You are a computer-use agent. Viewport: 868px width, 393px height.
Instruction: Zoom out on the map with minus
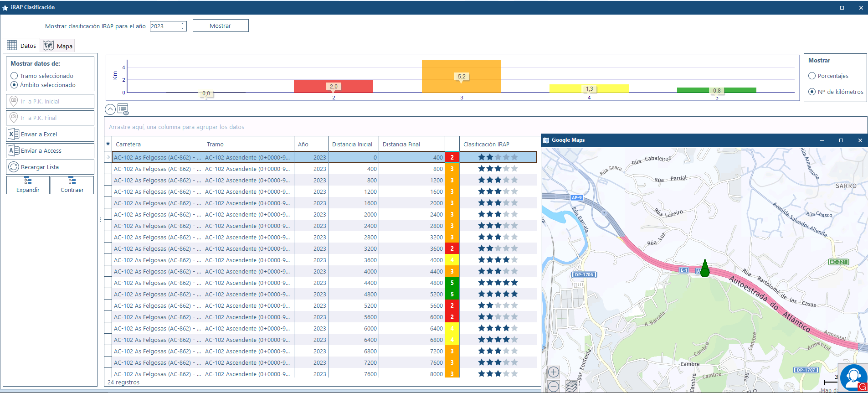[553, 387]
